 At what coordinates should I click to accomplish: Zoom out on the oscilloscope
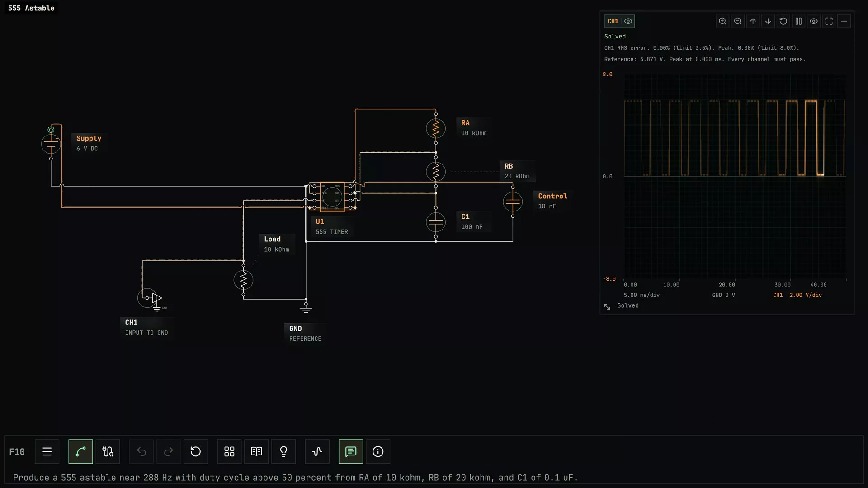tap(738, 21)
